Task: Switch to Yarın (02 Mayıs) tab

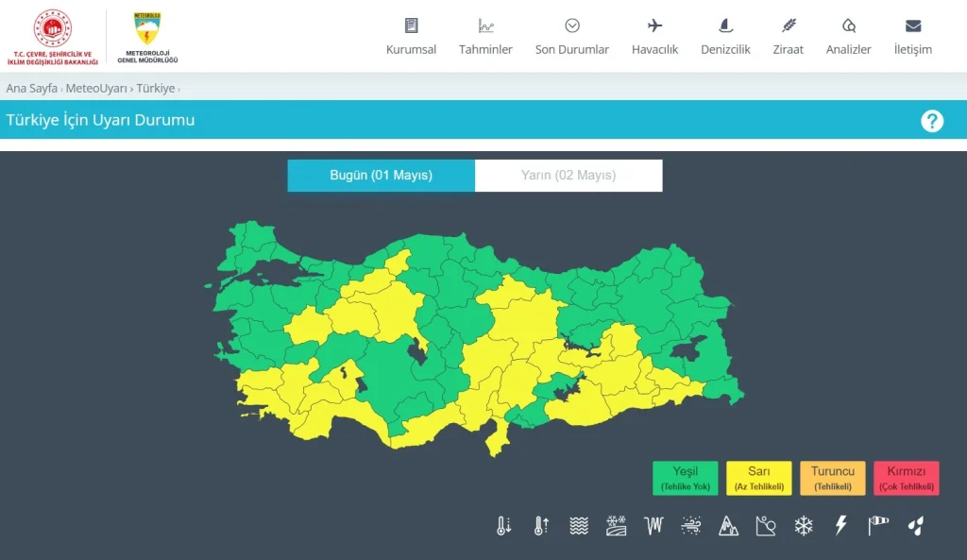Action: point(568,175)
